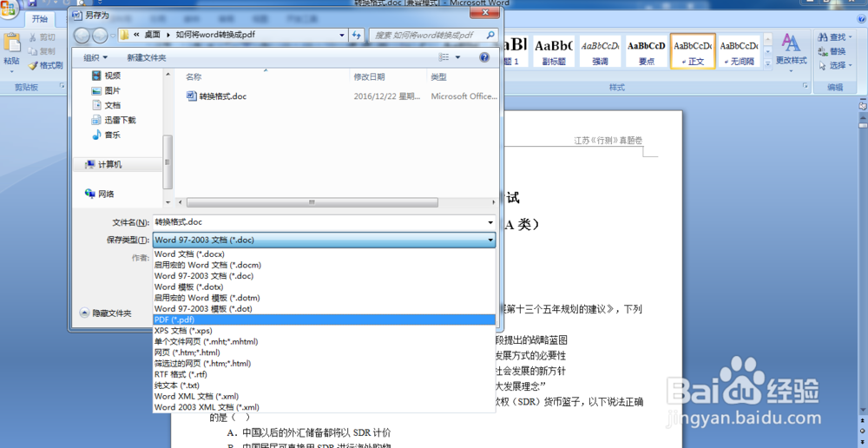
Task: Choose 筛选过的网页 format option
Action: [x=324, y=364]
